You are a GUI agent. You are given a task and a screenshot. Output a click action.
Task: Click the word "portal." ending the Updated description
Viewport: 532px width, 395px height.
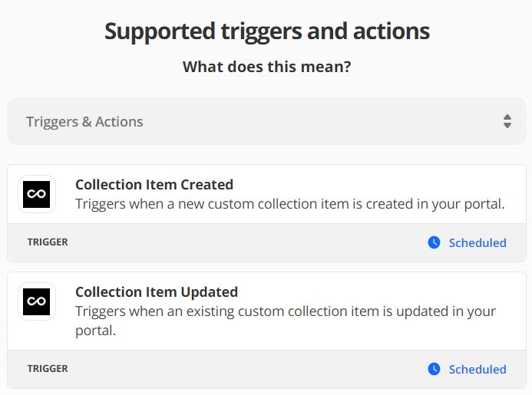[94, 331]
